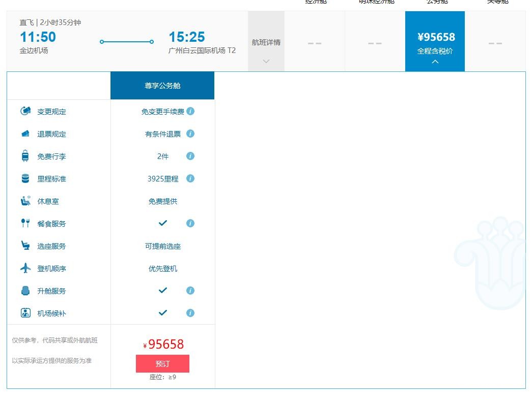Select the 尊享公务舱 fare tab
532x395 pixels.
(x=162, y=86)
